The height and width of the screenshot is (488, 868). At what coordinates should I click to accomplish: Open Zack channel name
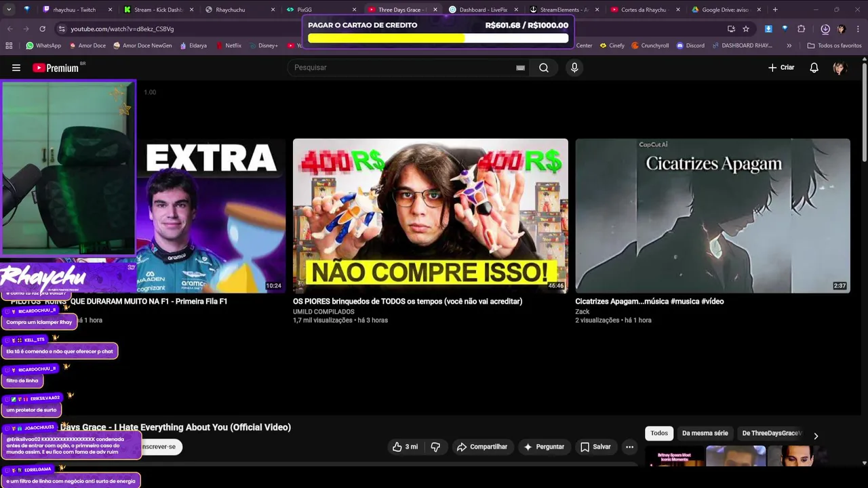click(x=583, y=311)
